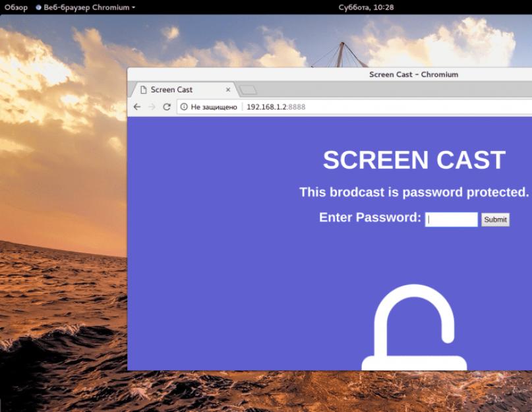Click the white padlock image
The image size is (532, 412).
click(414, 327)
